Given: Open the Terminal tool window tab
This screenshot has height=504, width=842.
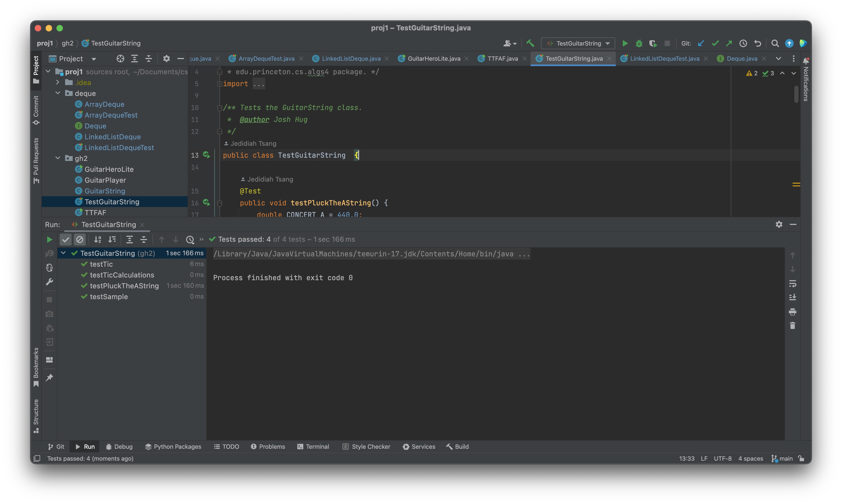Looking at the screenshot, I should [313, 446].
